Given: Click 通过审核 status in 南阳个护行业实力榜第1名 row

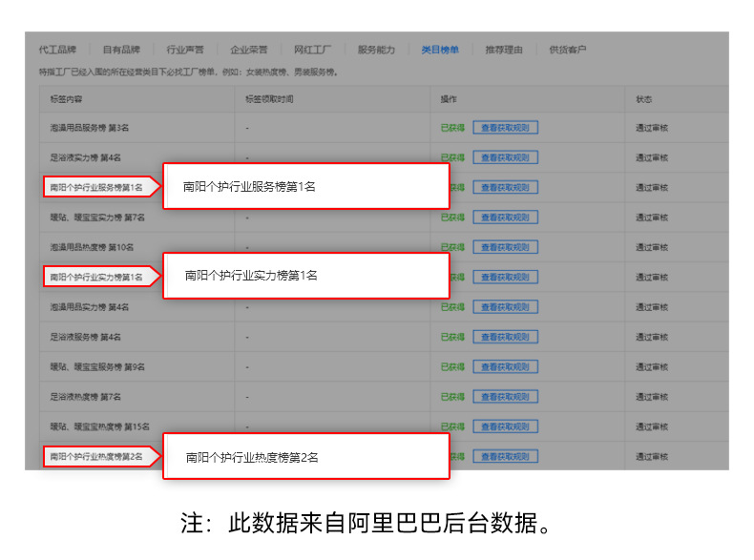Looking at the screenshot, I should point(652,277).
